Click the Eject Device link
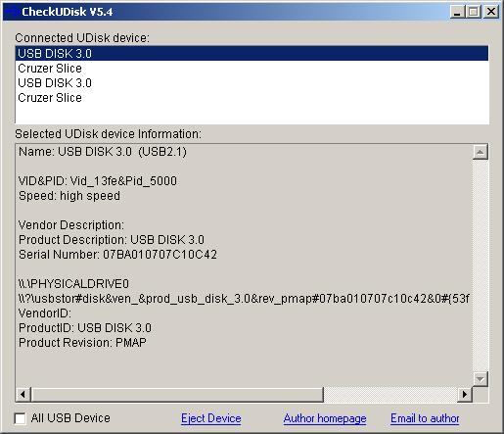 click(x=211, y=418)
